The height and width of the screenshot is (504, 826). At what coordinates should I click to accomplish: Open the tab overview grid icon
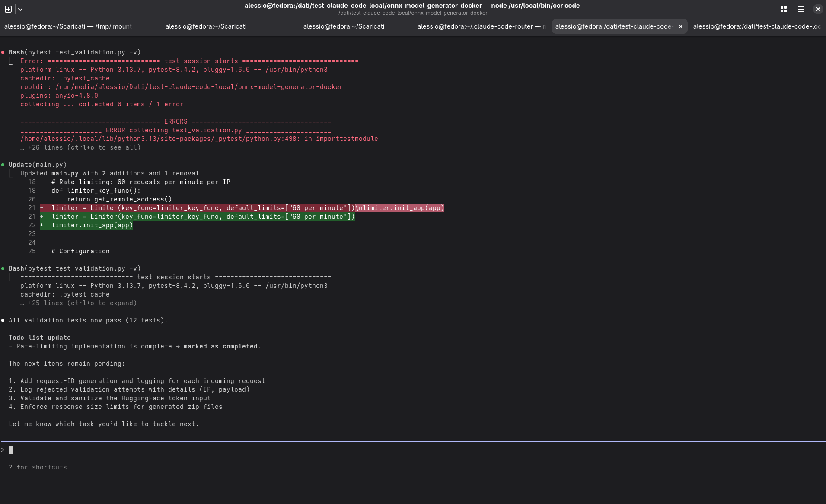point(783,9)
